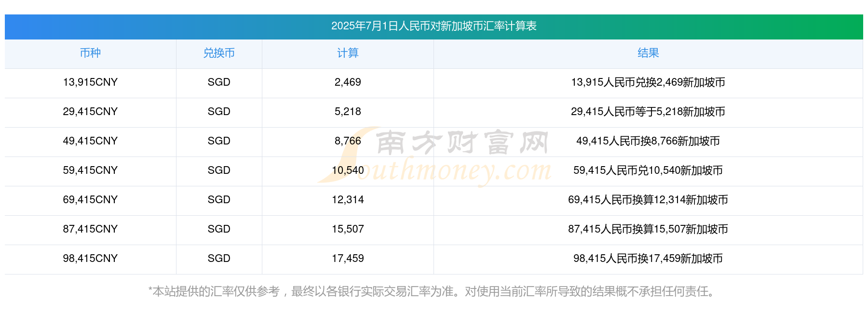The height and width of the screenshot is (313, 868).
Task: Click SGD in the 29,415CNY row
Action: click(x=219, y=112)
